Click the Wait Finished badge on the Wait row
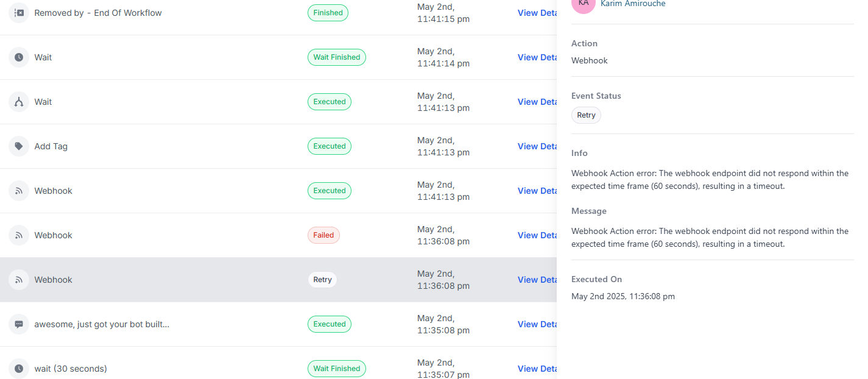 coord(337,57)
